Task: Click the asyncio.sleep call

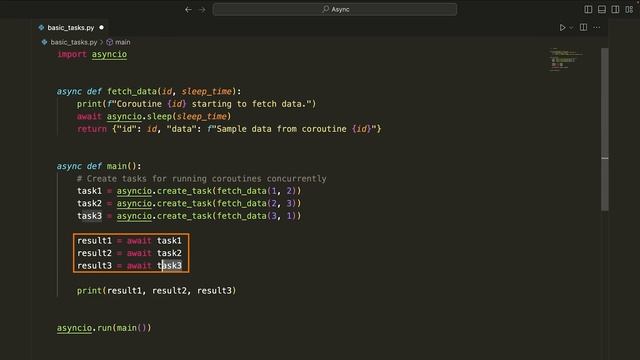Action: (x=169, y=116)
